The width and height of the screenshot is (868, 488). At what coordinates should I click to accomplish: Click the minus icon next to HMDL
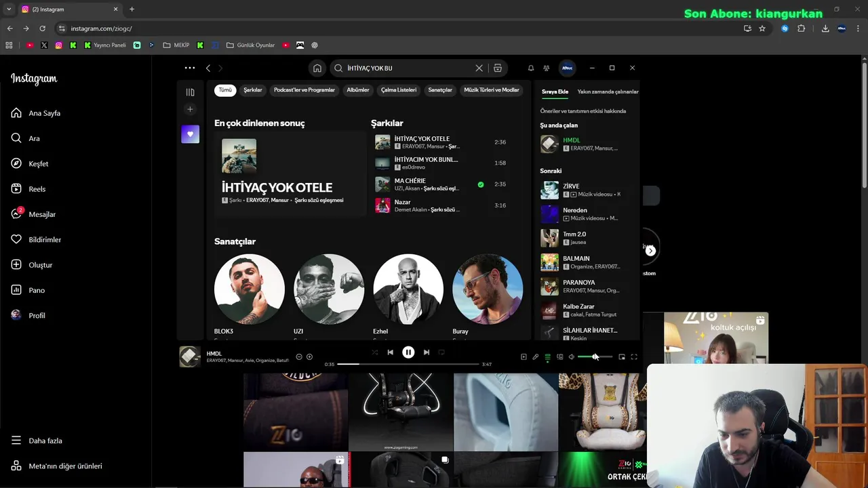(x=299, y=357)
